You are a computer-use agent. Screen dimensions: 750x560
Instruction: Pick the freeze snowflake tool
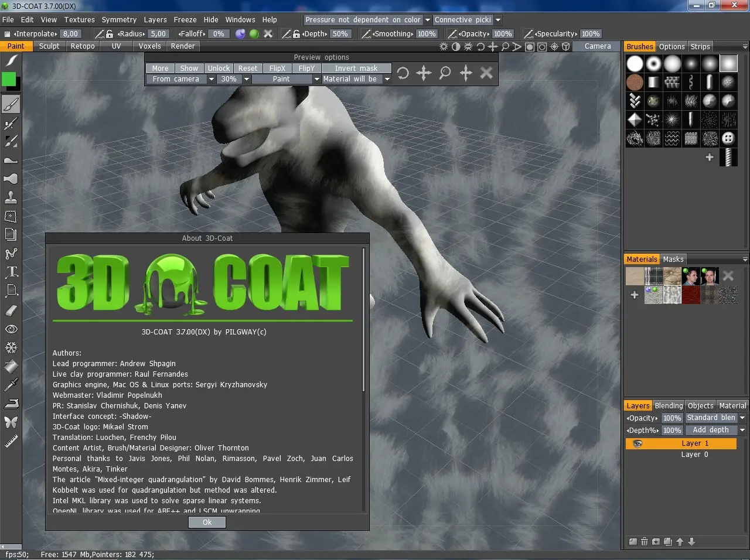11,347
